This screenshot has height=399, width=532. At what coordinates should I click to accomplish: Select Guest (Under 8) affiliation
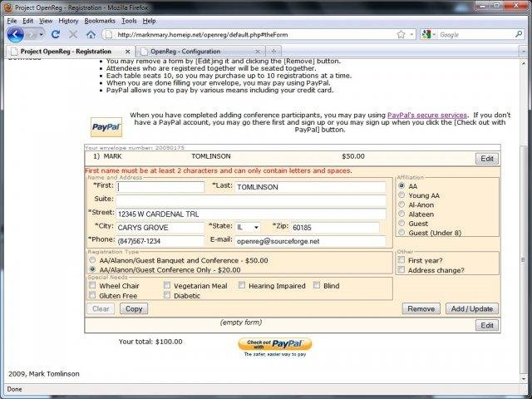coord(401,233)
